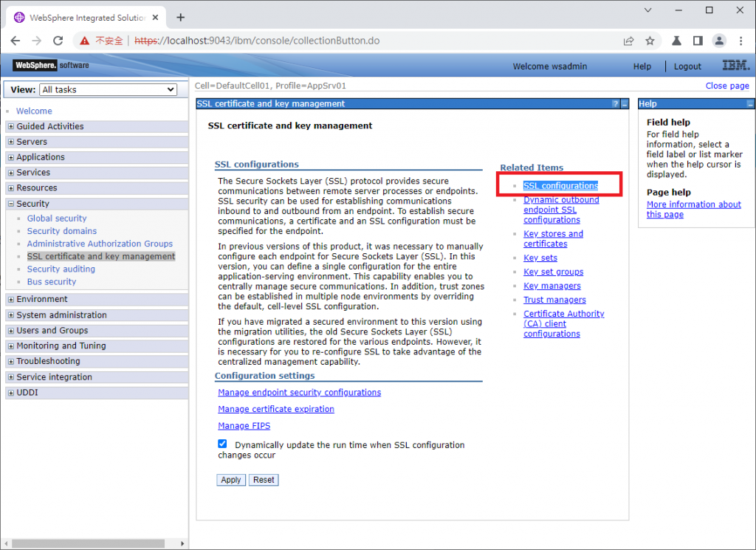Click the tab search chevron in title bar
756x550 pixels.
648,10
